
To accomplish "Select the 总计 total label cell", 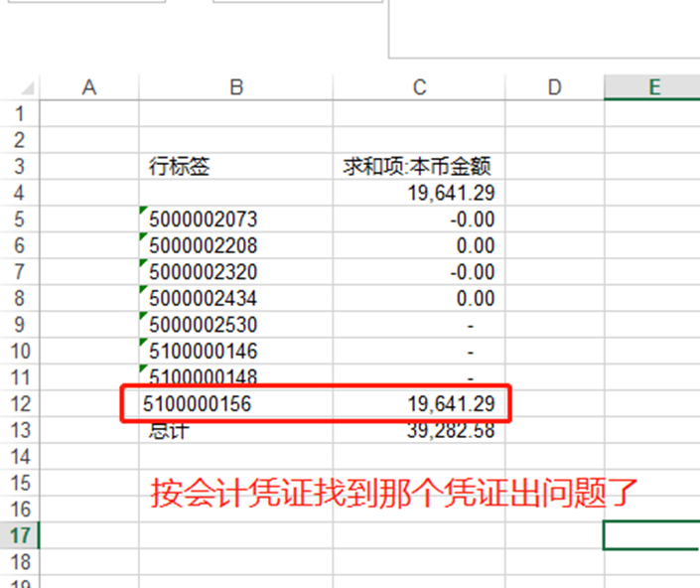I will click(170, 431).
